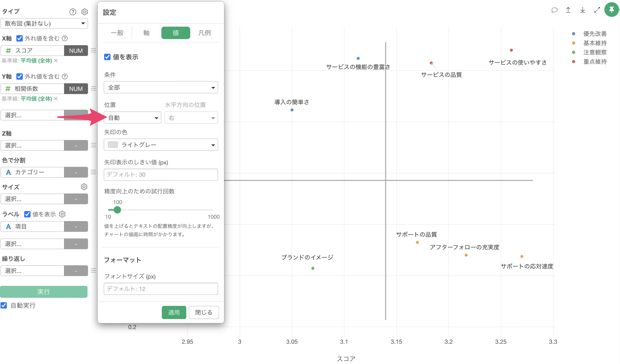
Task: Open the 矢印の色 ライトグレー color selector
Action: (x=161, y=145)
